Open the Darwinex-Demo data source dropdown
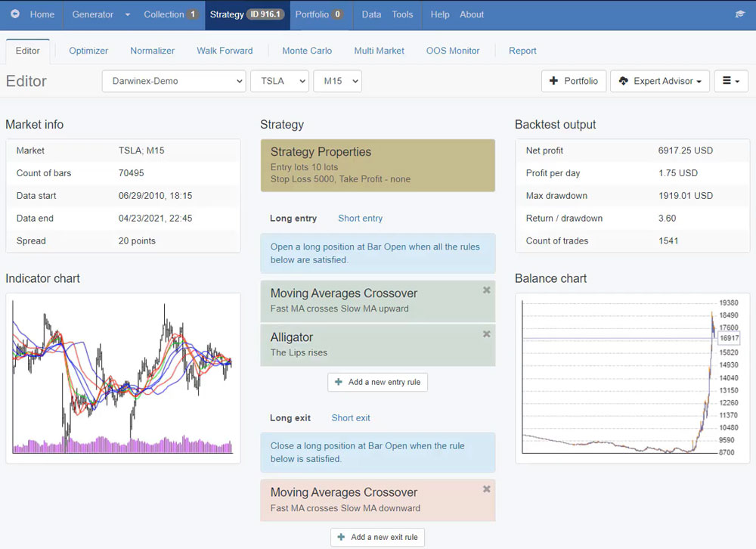The width and height of the screenshot is (756, 549). pyautogui.click(x=174, y=81)
